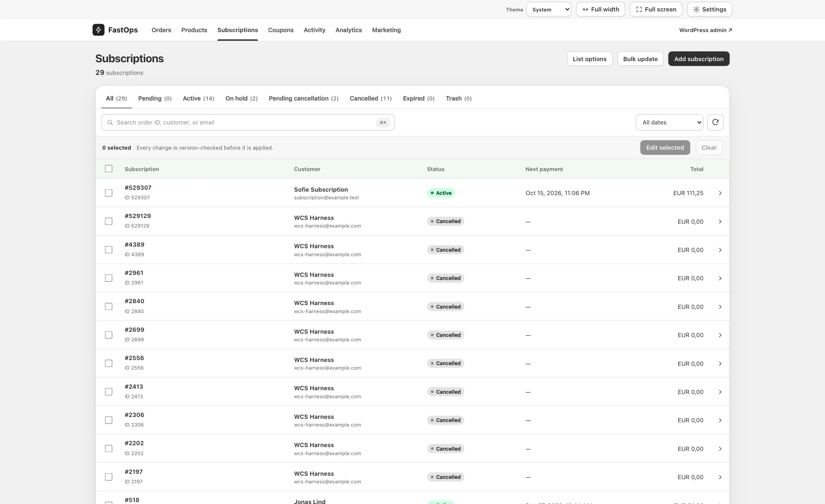Open row #2197 with its chevron arrow

(x=720, y=477)
